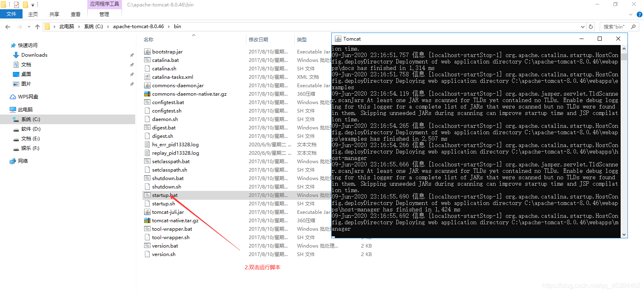
Task: Select the startup.bat file icon
Action: (x=147, y=195)
